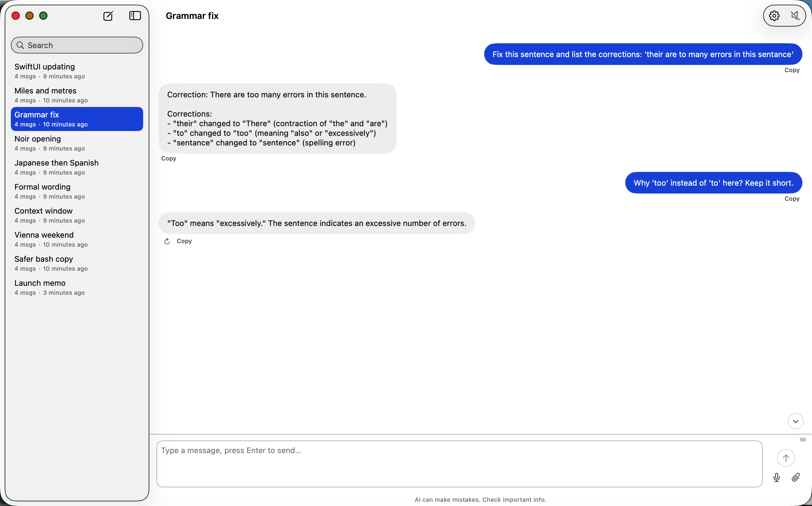Copy the 'Why too instead of to' message
Viewport: 812px width, 506px height.
pos(792,199)
